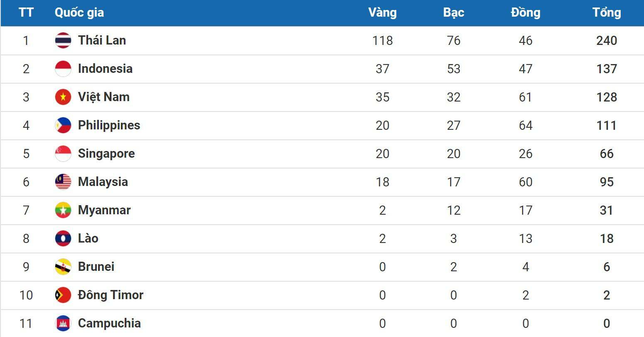Click the Đông Timor flag icon
The image size is (644, 337).
coord(63,295)
